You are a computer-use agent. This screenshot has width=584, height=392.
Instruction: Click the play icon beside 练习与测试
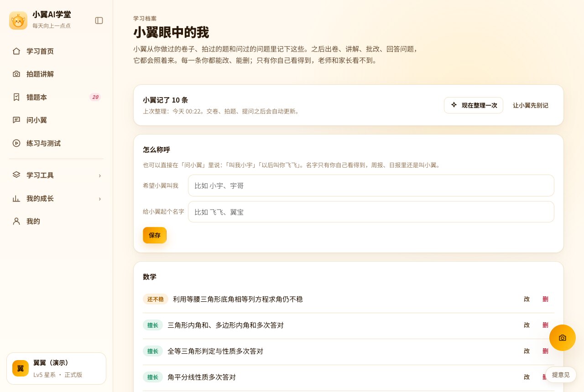click(16, 143)
